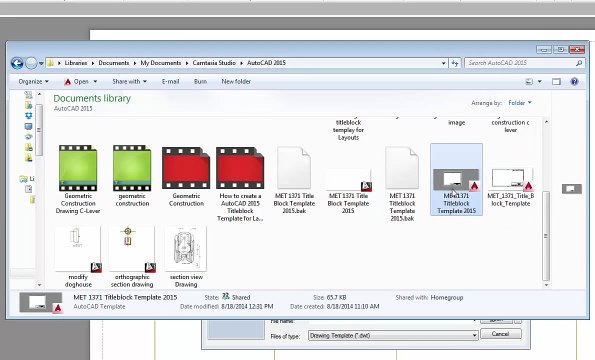Select the MET 1371 Title Block Template 2015.bak file

(294, 181)
